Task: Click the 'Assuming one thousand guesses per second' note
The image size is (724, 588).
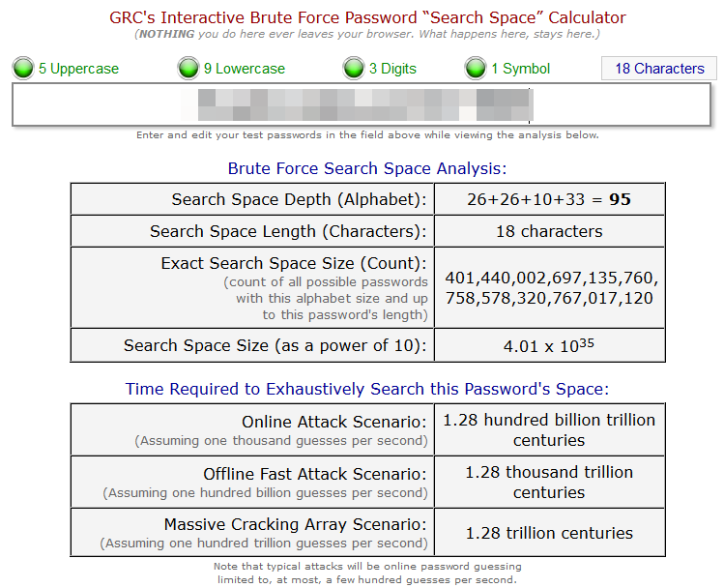Action: pyautogui.click(x=281, y=441)
